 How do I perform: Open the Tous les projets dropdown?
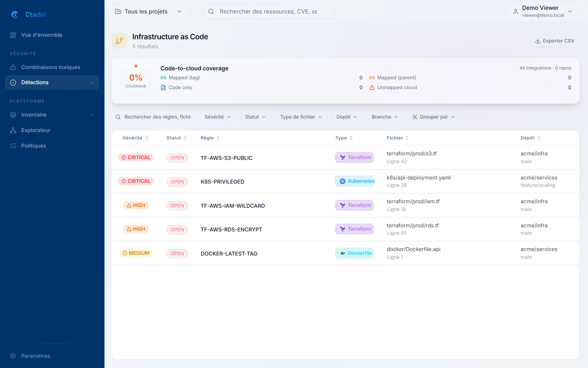[148, 11]
